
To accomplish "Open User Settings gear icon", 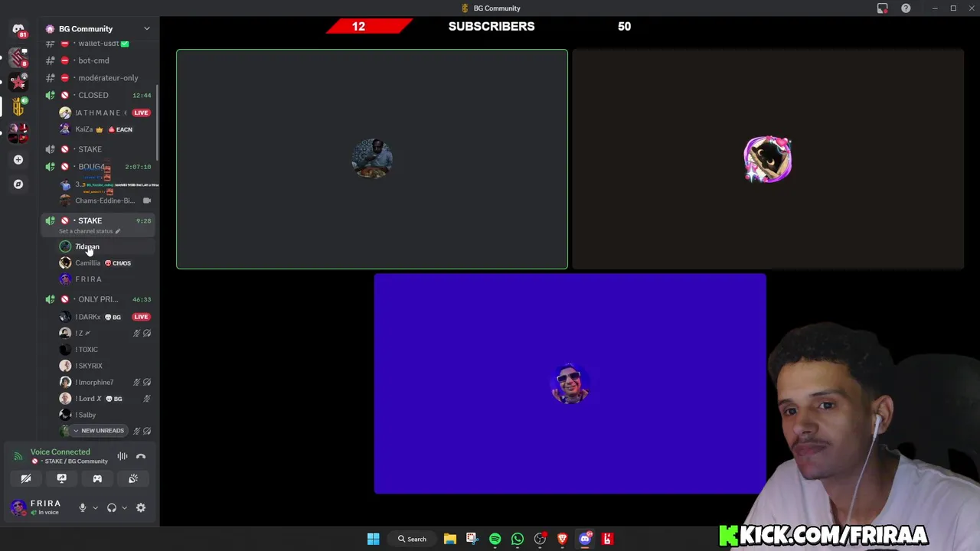I will click(x=141, y=507).
